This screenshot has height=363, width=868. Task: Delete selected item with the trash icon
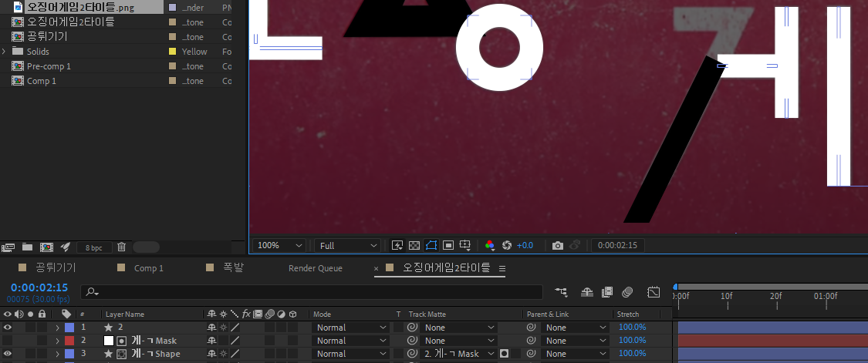pyautogui.click(x=122, y=247)
